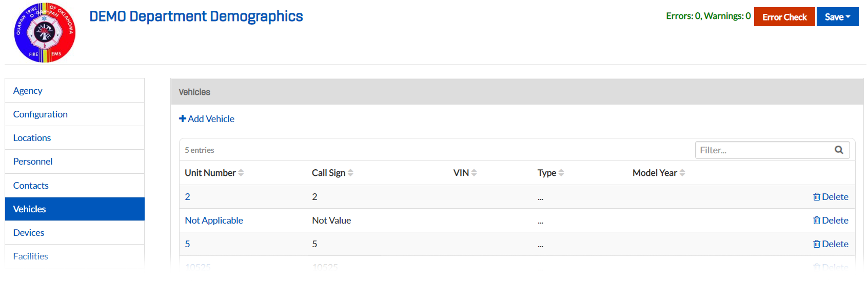
Task: Sort table by VIN column
Action: click(x=465, y=173)
